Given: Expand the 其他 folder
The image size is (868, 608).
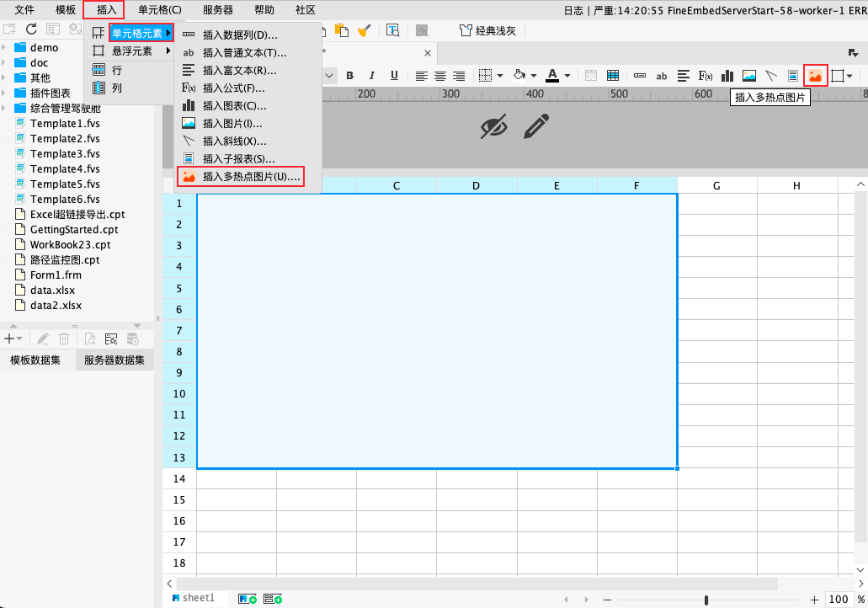Looking at the screenshot, I should (4, 77).
